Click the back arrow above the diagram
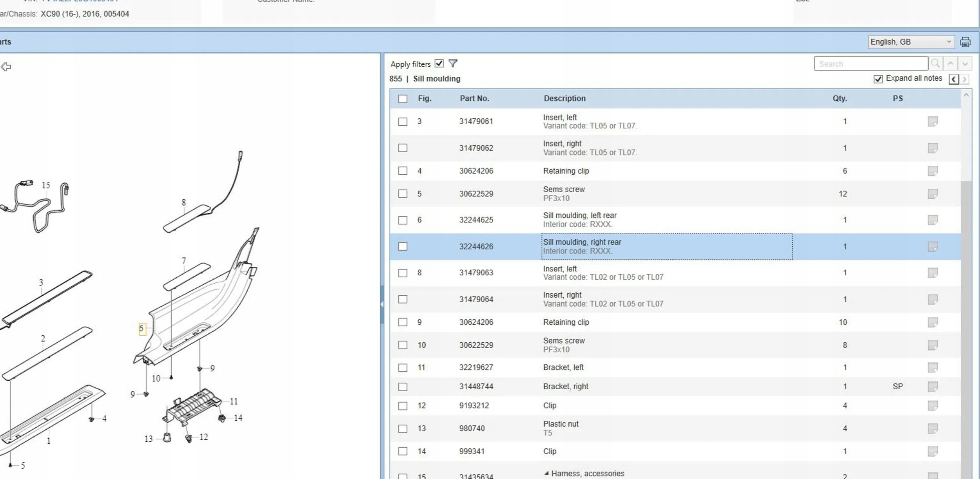Viewport: 980px width, 479px height. coord(6,67)
